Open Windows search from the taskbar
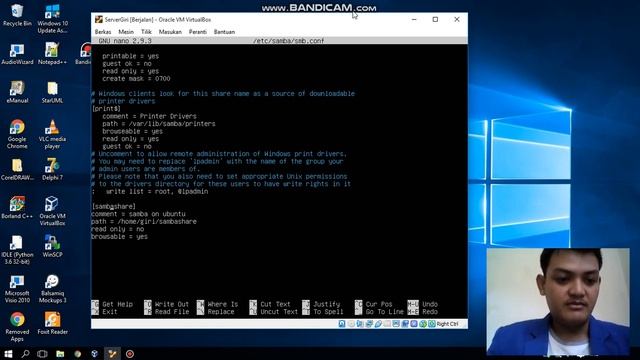This screenshot has height=360, width=640. coord(25,353)
